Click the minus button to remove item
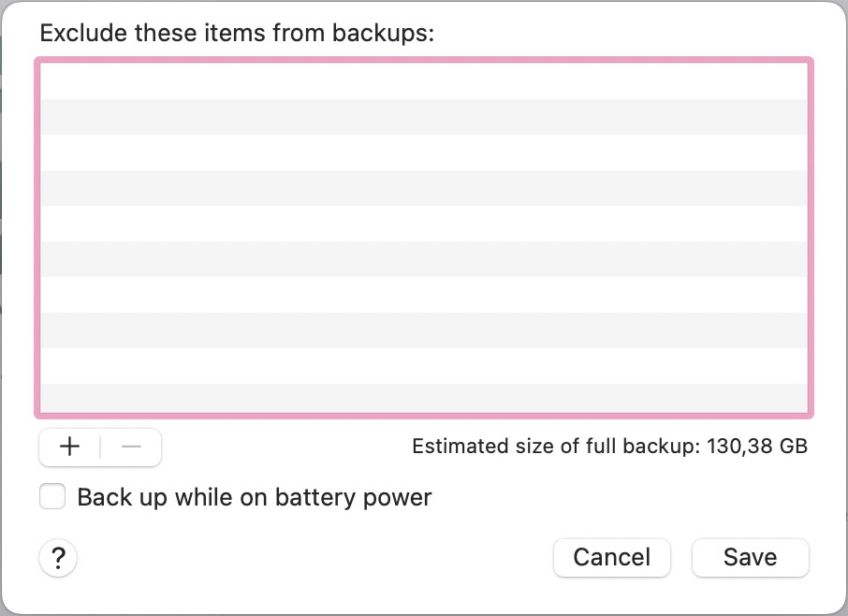This screenshot has height=616, width=848. coord(131,447)
